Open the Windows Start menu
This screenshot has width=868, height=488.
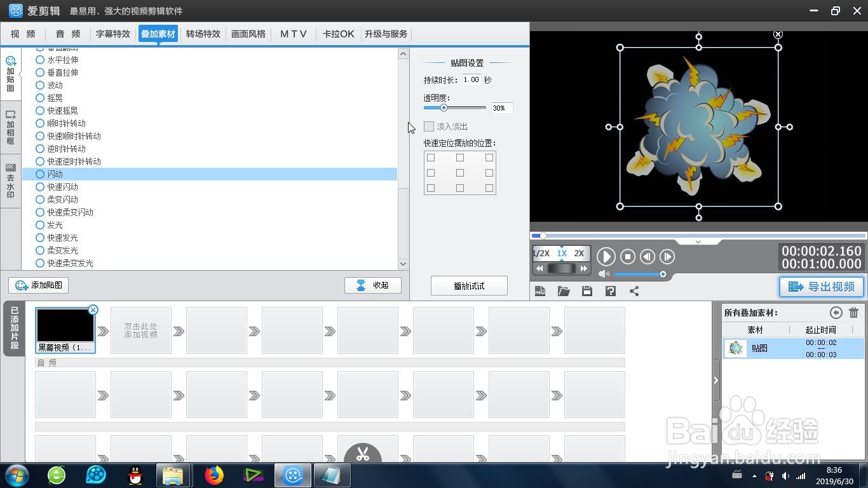(17, 475)
